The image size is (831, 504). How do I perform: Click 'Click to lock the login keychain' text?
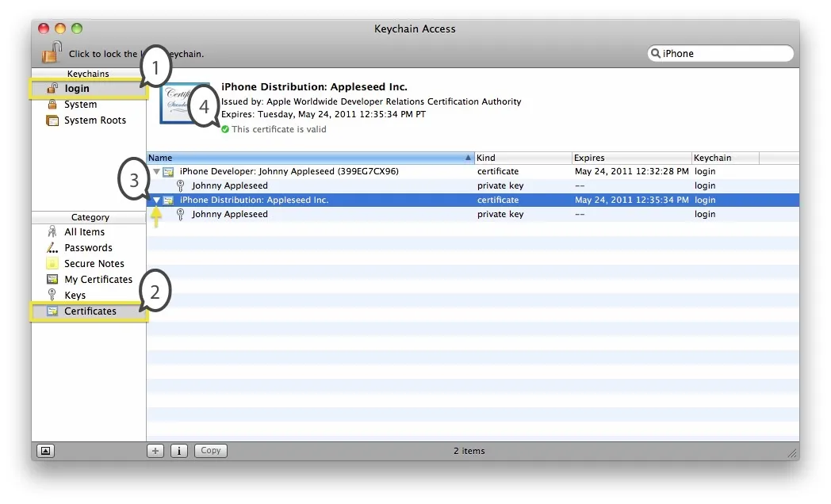pos(136,54)
